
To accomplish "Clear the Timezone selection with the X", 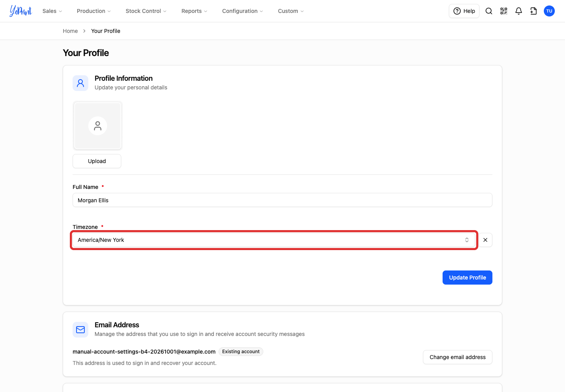I will 485,240.
